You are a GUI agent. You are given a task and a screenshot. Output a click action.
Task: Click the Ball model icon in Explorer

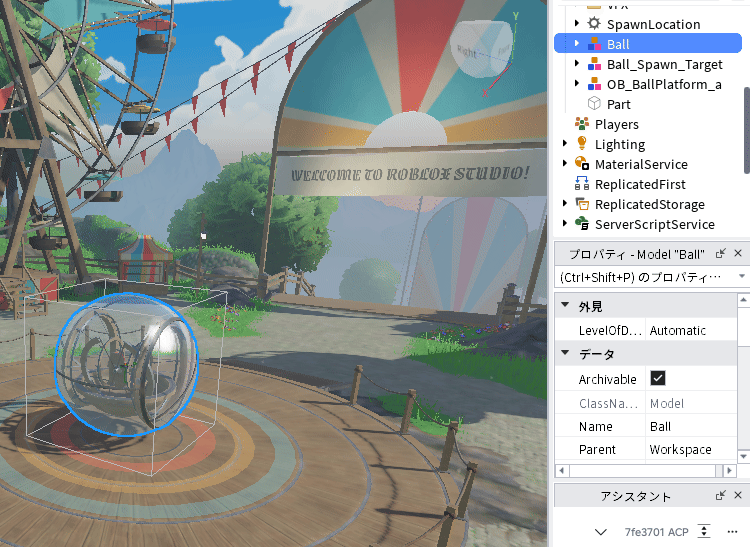pyautogui.click(x=594, y=44)
